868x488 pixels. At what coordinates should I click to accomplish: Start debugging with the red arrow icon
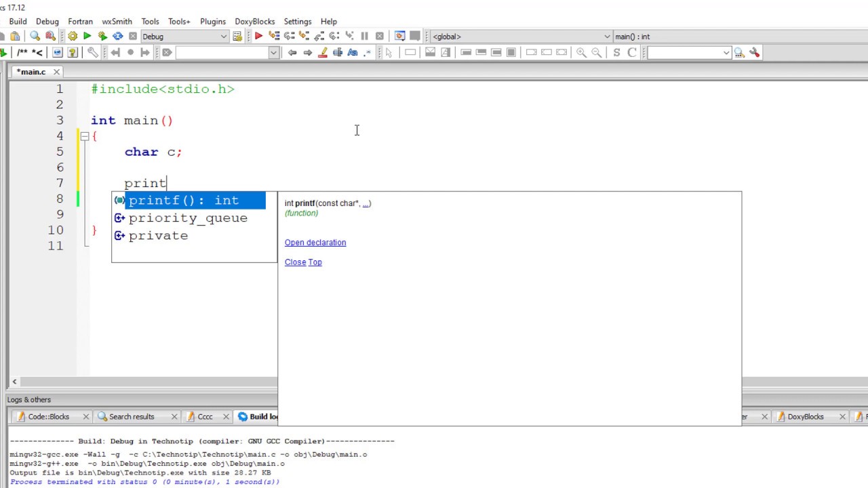pos(258,36)
